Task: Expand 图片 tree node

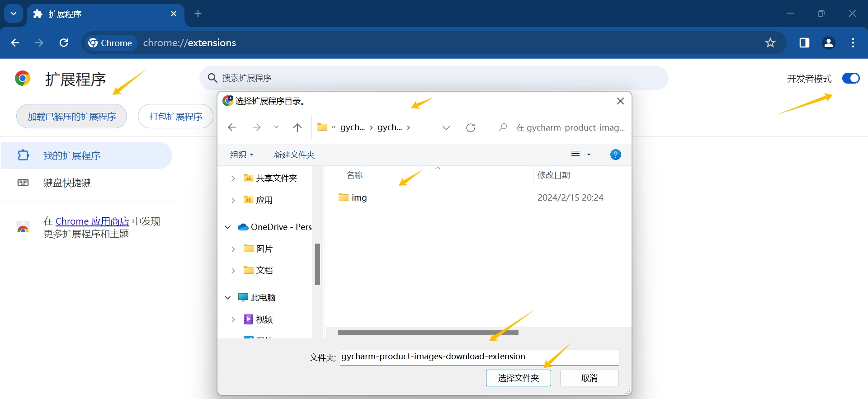Action: coord(233,249)
